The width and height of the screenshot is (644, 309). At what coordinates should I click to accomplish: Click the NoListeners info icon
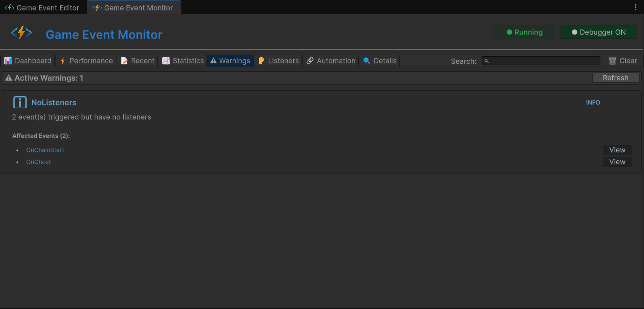tap(20, 102)
